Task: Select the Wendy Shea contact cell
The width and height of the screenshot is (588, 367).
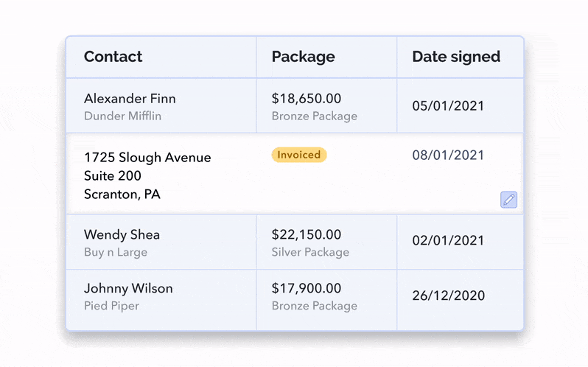Action: [122, 235]
